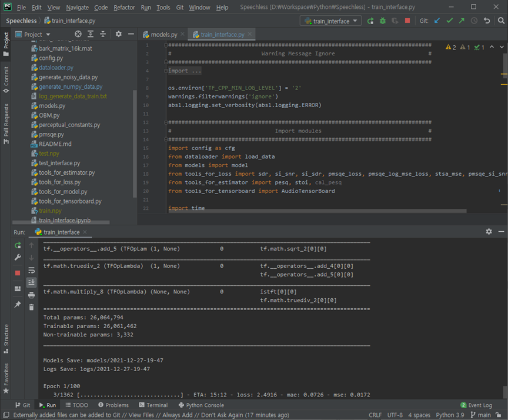508x420 pixels.
Task: Toggle soft-wrap in Run console
Action: [x=31, y=270]
